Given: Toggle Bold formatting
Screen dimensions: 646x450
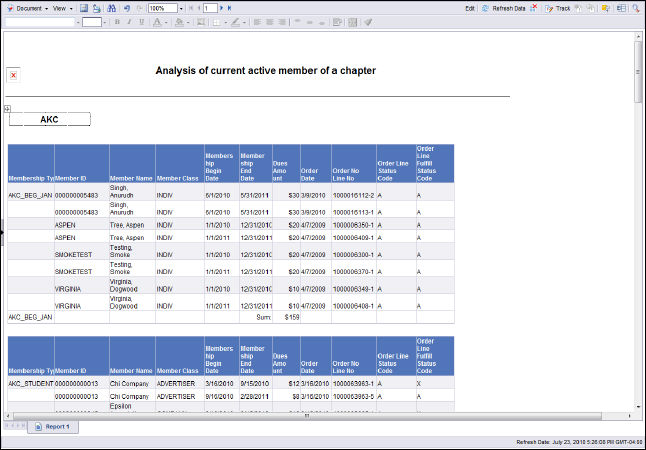Looking at the screenshot, I should point(116,21).
